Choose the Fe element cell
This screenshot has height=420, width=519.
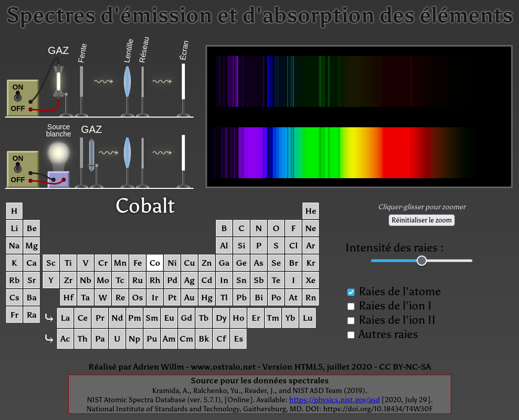138,263
